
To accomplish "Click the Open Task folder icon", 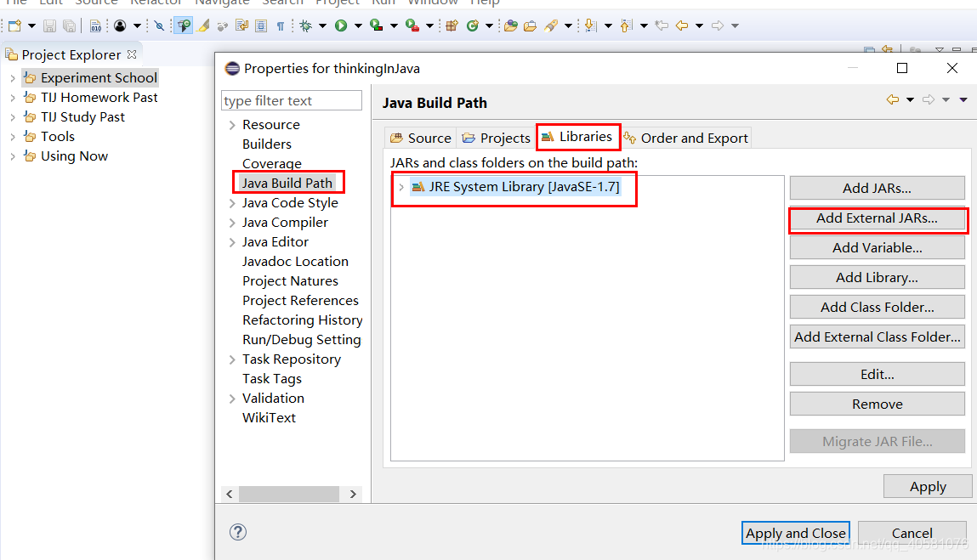I will 531,25.
